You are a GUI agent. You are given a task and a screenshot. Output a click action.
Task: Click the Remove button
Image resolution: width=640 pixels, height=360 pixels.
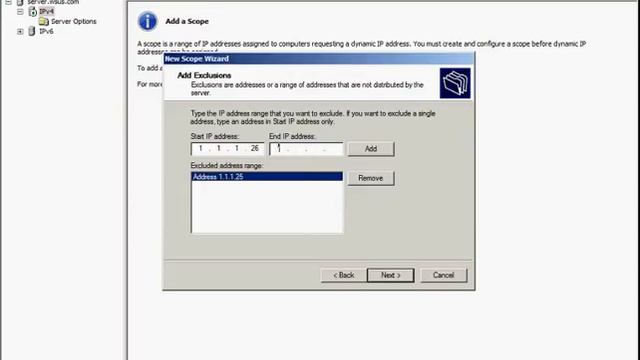[x=371, y=178]
